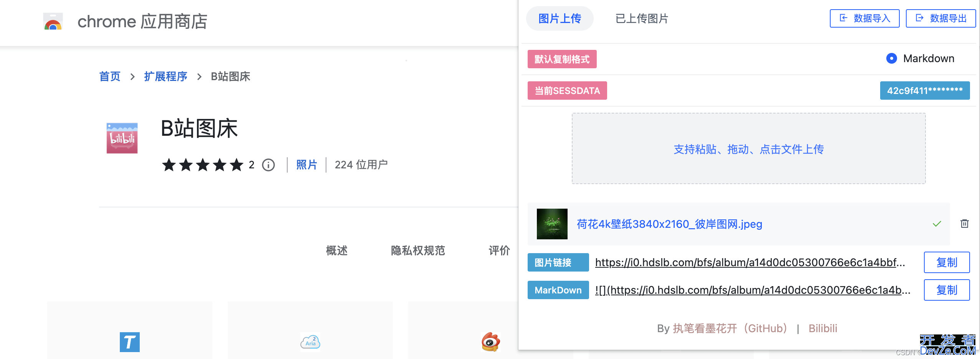Open the Weibo eye logo extension icon
Image resolution: width=980 pixels, height=359 pixels.
(491, 342)
